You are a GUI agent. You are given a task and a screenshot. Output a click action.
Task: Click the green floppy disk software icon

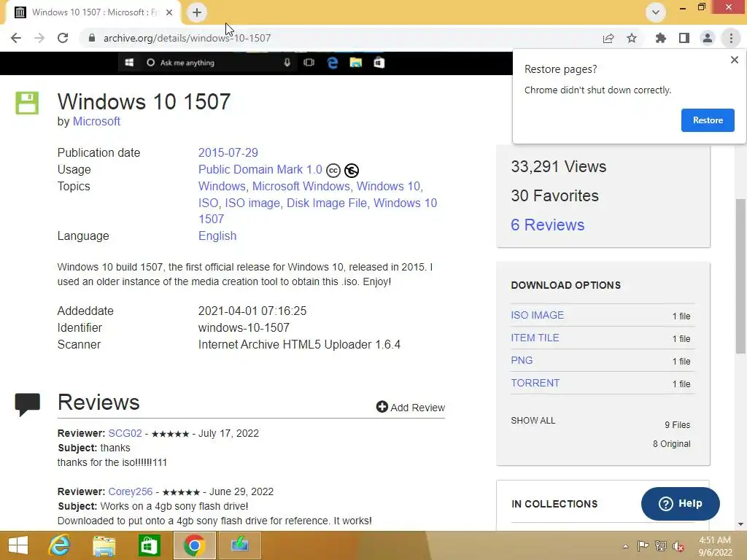tap(27, 103)
